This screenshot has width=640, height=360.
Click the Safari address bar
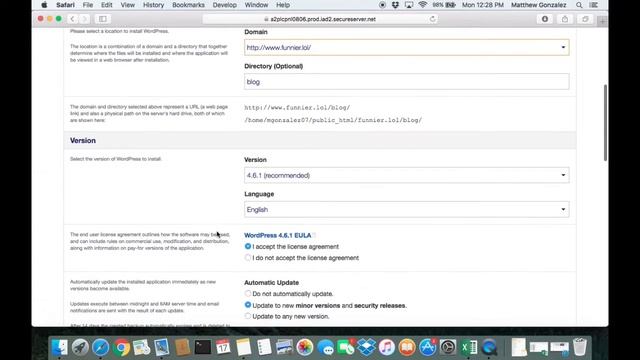[x=320, y=19]
